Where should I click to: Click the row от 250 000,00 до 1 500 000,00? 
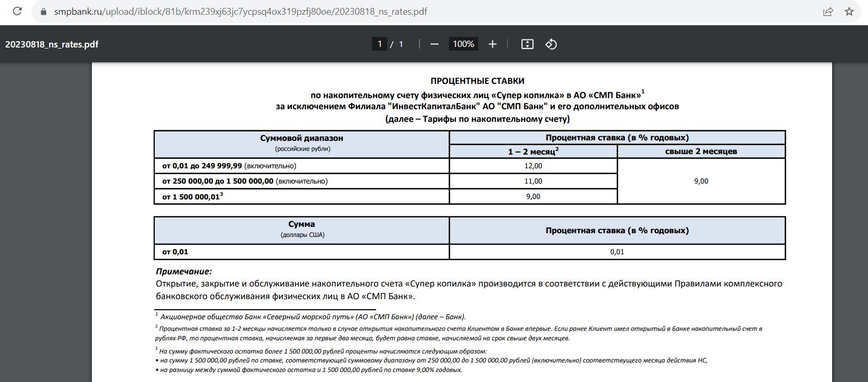(302, 181)
